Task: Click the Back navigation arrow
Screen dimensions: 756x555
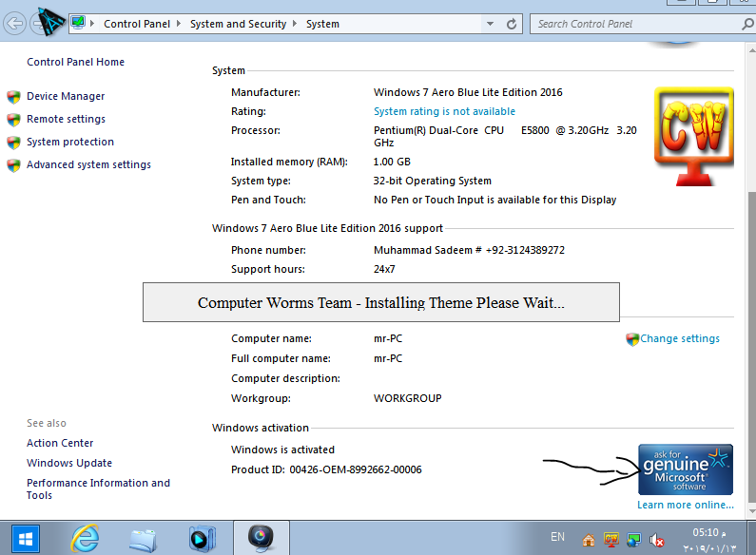Action: [15, 24]
